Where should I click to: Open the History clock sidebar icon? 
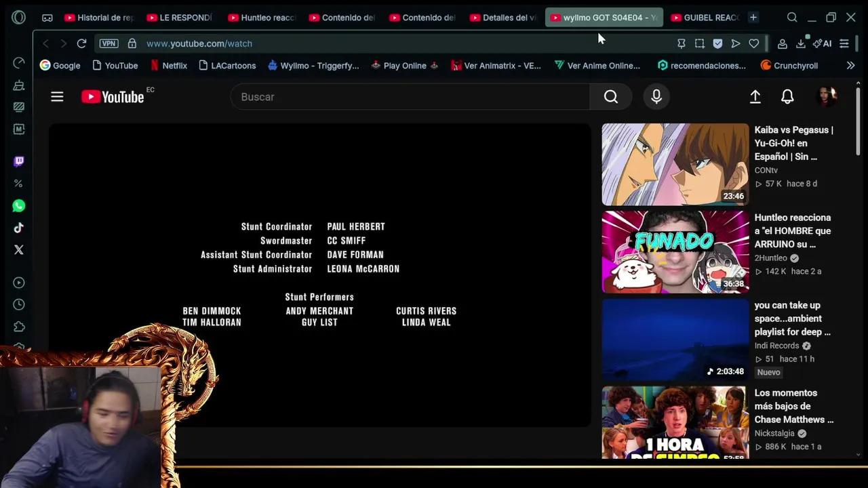[x=19, y=305]
